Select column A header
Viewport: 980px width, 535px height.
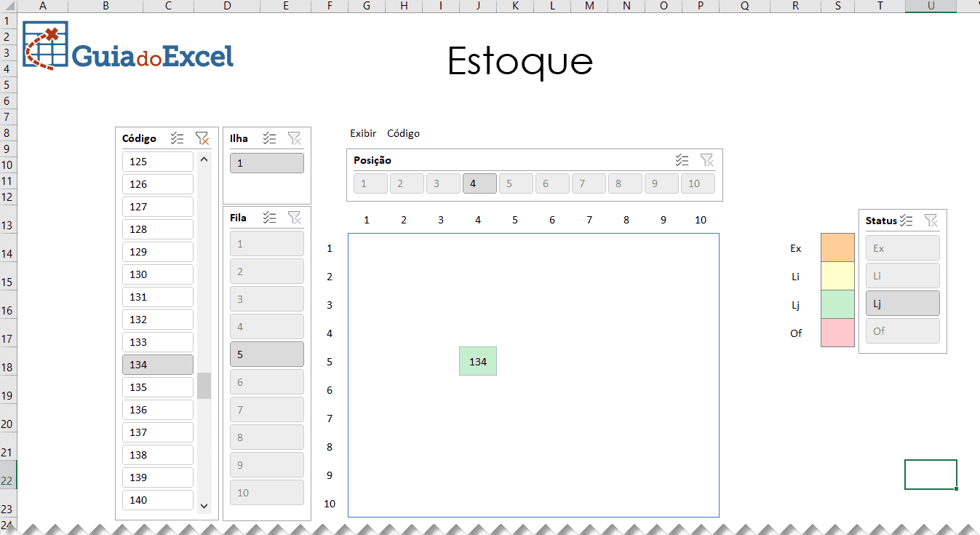pyautogui.click(x=42, y=6)
